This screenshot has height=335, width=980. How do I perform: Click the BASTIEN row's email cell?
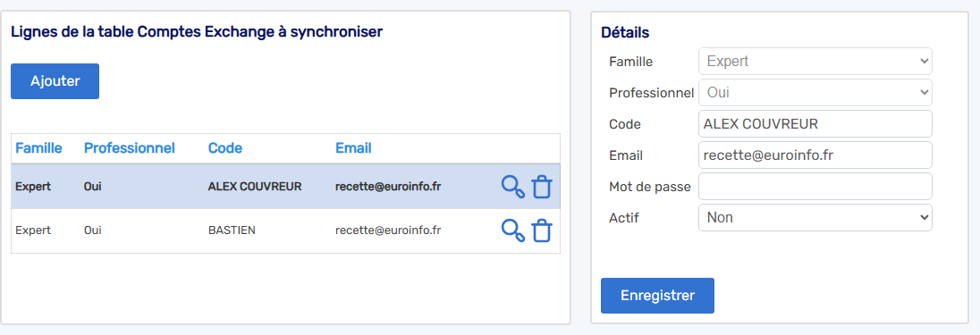pos(388,230)
